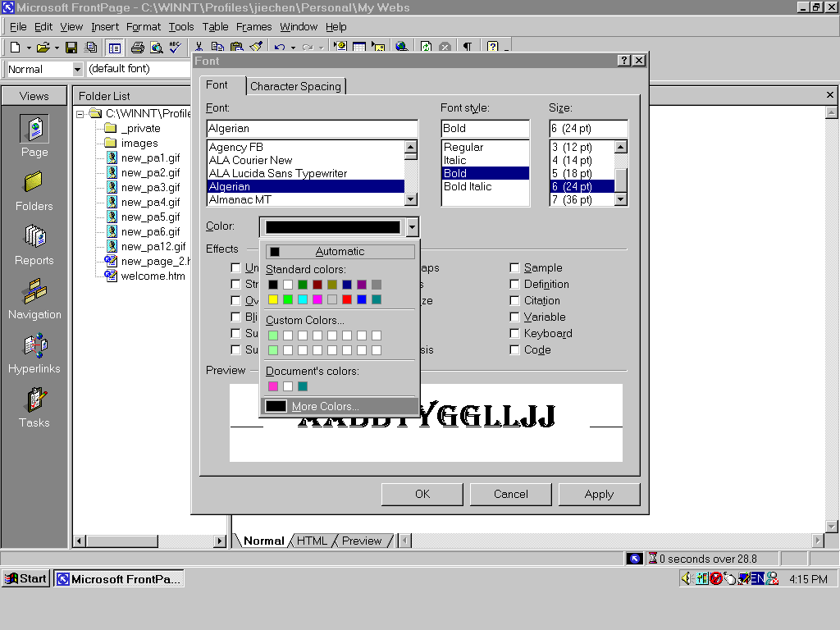
Task: Select the Navigation view icon
Action: [34, 292]
